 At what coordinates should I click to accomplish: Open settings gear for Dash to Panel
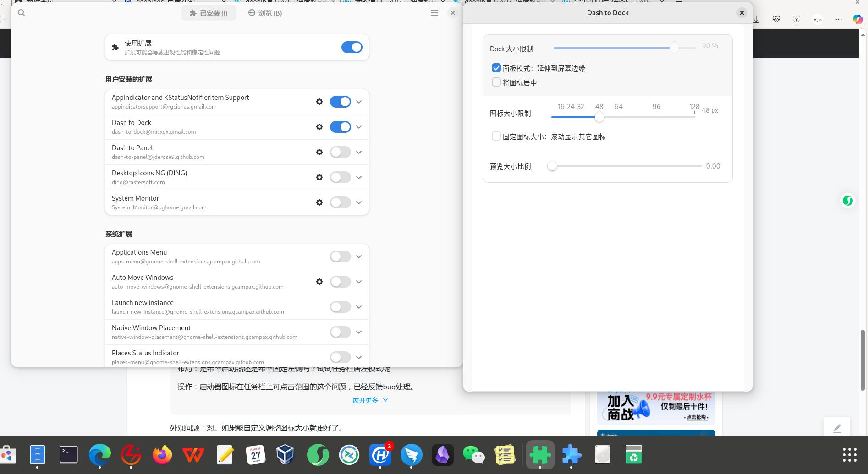point(319,152)
